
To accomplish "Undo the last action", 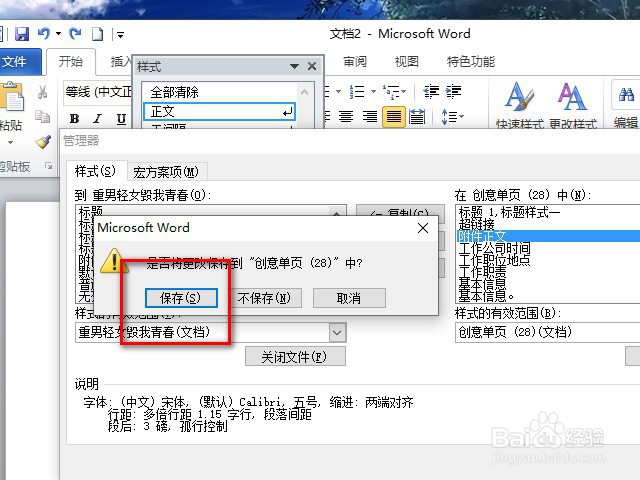I will [x=44, y=33].
